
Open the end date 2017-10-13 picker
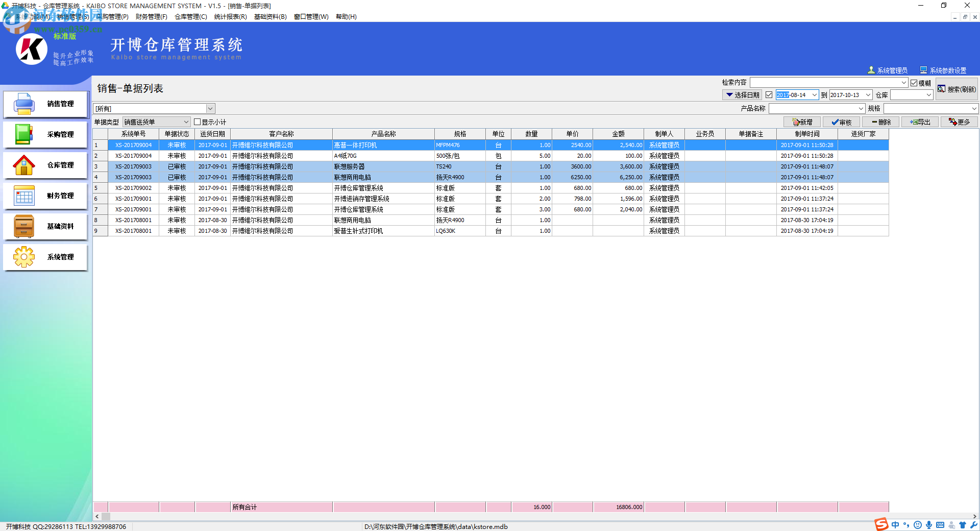(868, 95)
